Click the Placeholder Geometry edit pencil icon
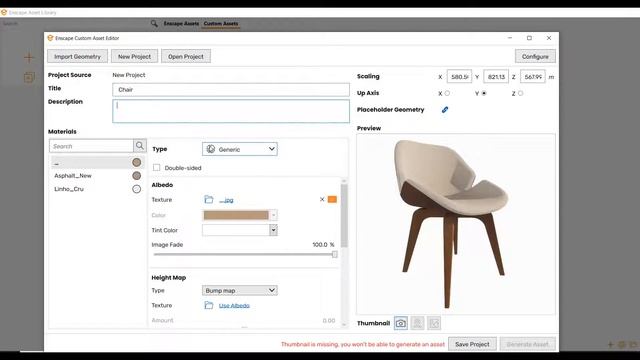The height and width of the screenshot is (360, 640). [445, 109]
